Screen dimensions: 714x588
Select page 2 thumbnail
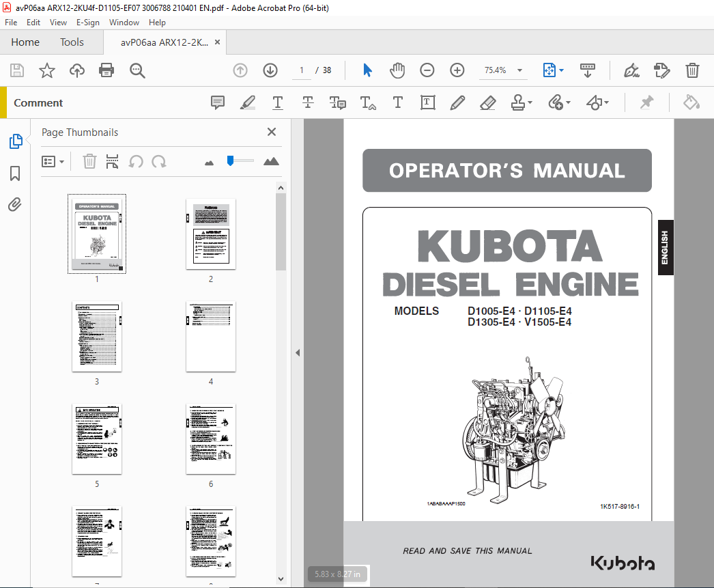click(211, 234)
